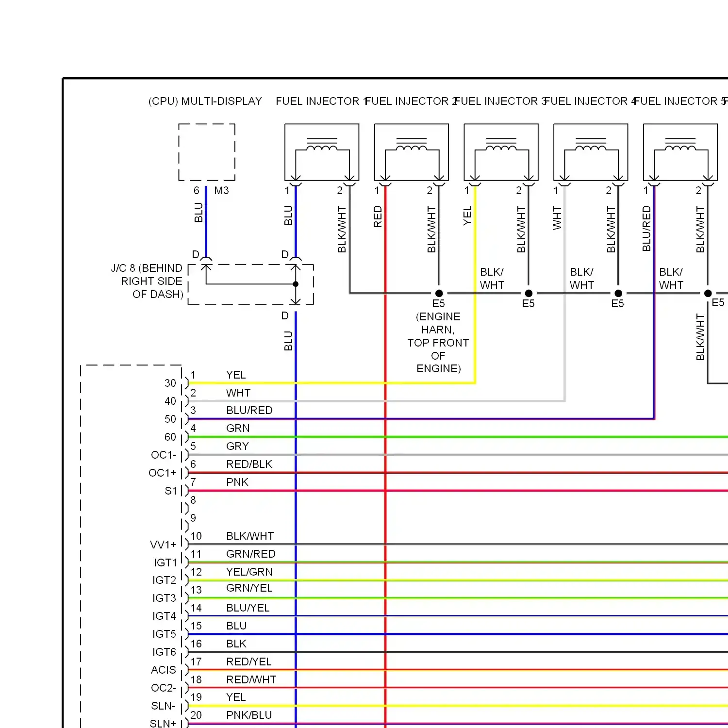Image resolution: width=728 pixels, height=728 pixels.
Task: Select the RED wire label under Injector 2
Action: [378, 216]
